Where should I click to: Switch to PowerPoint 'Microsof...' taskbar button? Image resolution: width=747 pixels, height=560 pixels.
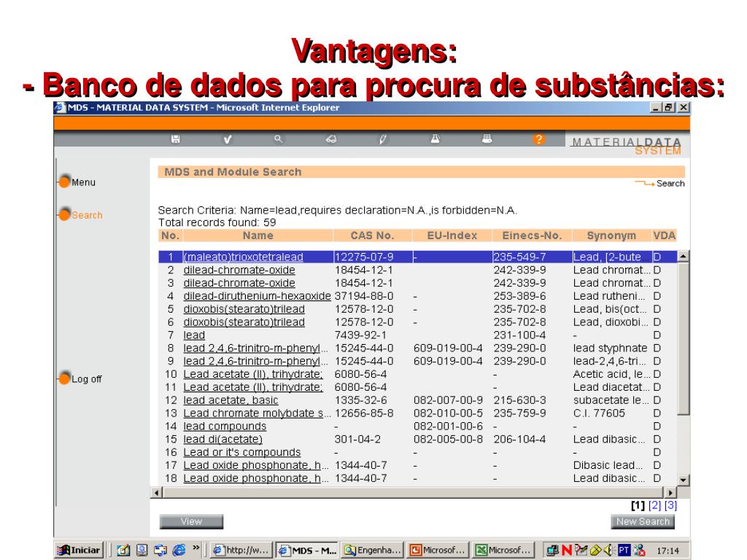click(x=438, y=550)
